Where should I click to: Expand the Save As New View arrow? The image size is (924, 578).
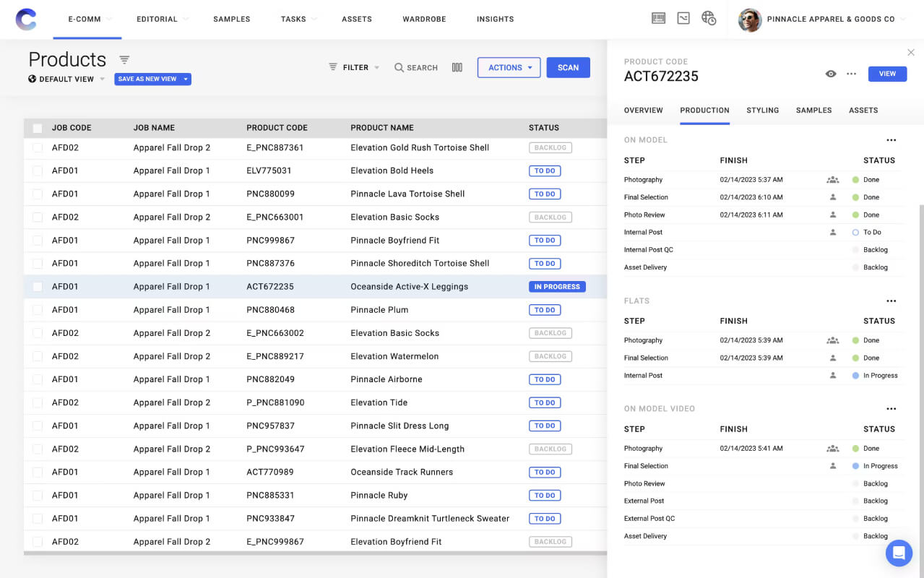point(186,79)
